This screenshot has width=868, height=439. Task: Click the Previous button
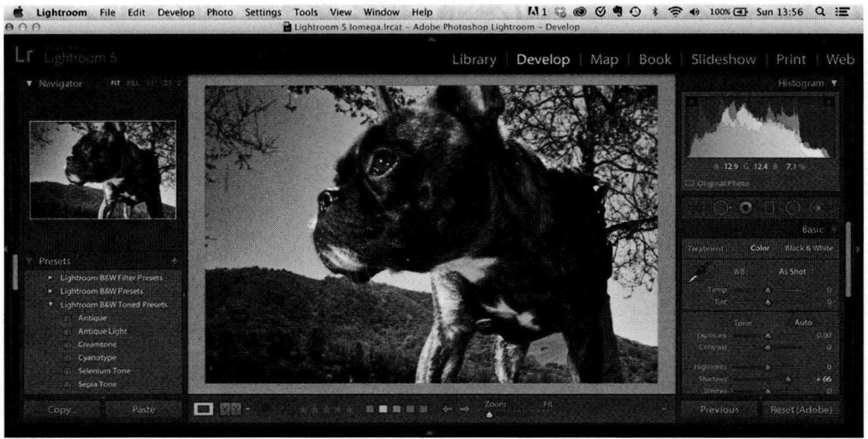point(719,410)
